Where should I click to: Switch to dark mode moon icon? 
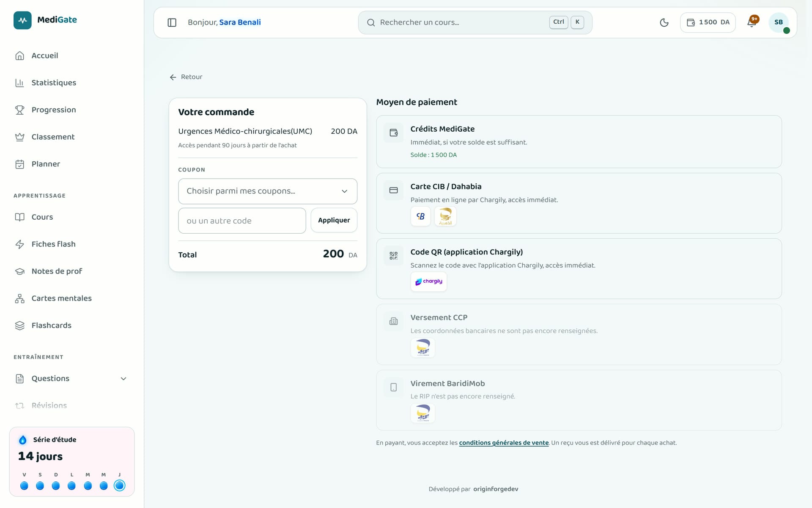[664, 22]
